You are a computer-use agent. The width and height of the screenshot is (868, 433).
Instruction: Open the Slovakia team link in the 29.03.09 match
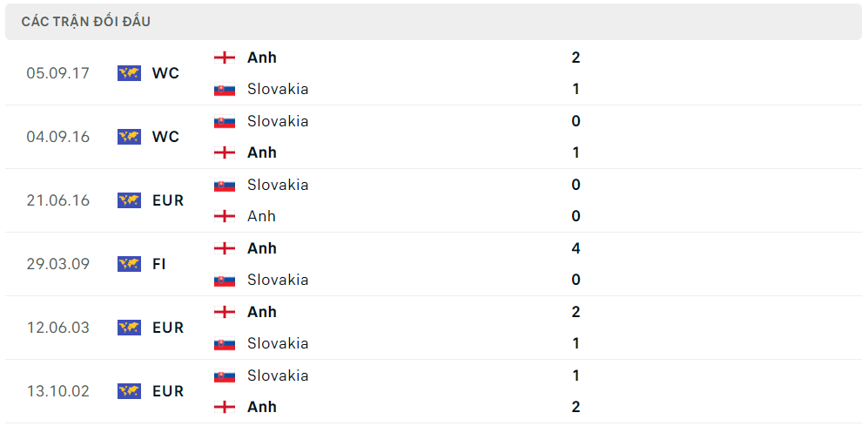278,280
